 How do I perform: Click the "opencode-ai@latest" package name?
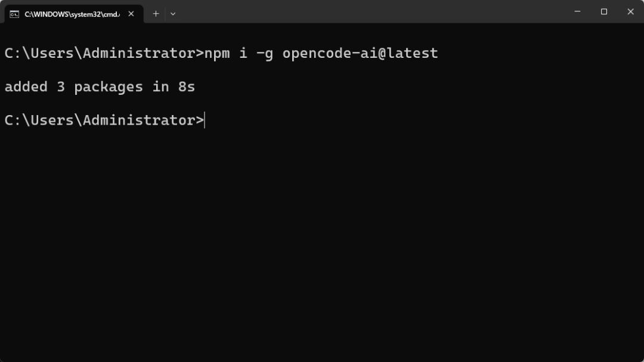pos(360,53)
